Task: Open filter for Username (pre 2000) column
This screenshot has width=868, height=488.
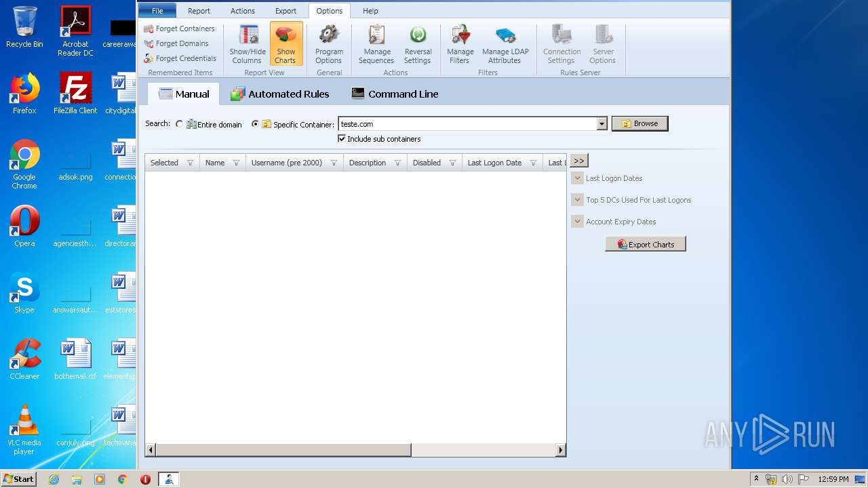Action: (x=334, y=163)
